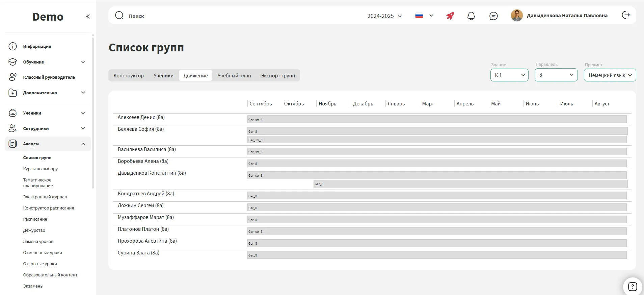This screenshot has height=295, width=644.
Task: Switch to the Конструктор tab
Action: [129, 75]
